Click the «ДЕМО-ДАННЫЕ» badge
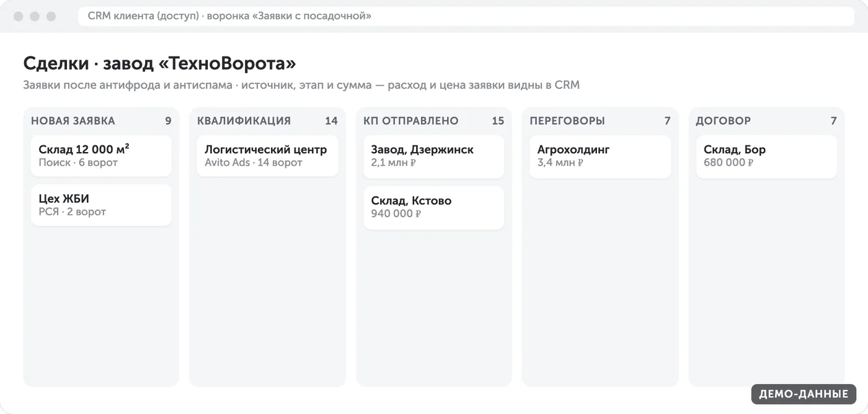The image size is (868, 414). pyautogui.click(x=804, y=394)
